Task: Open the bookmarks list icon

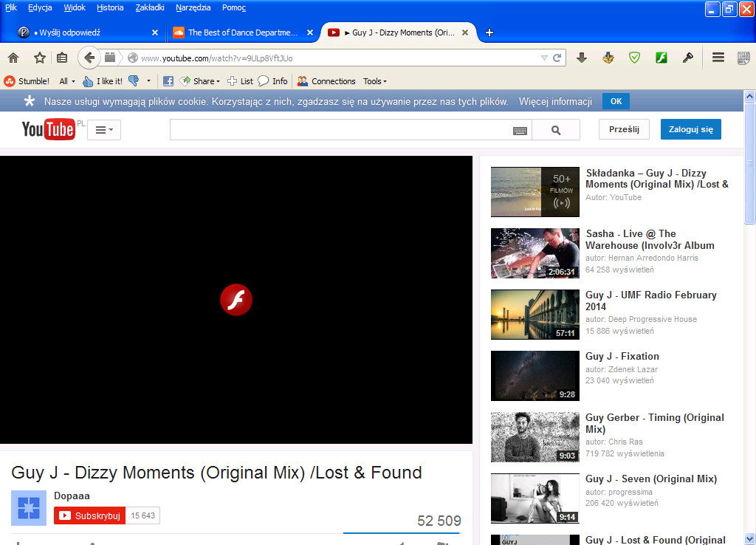Action: [x=62, y=58]
